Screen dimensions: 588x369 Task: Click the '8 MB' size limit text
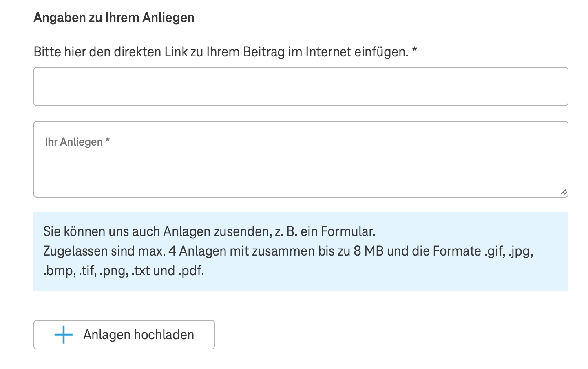pos(369,251)
